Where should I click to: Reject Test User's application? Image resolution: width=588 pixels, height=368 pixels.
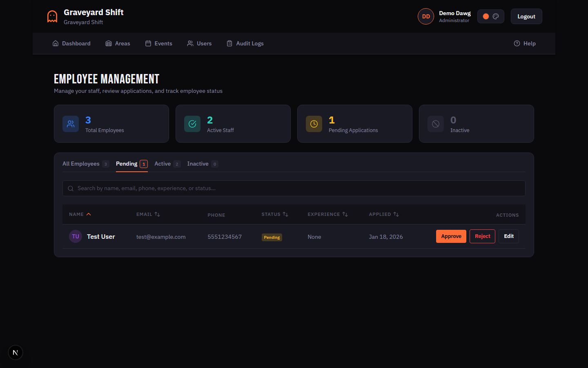482,236
